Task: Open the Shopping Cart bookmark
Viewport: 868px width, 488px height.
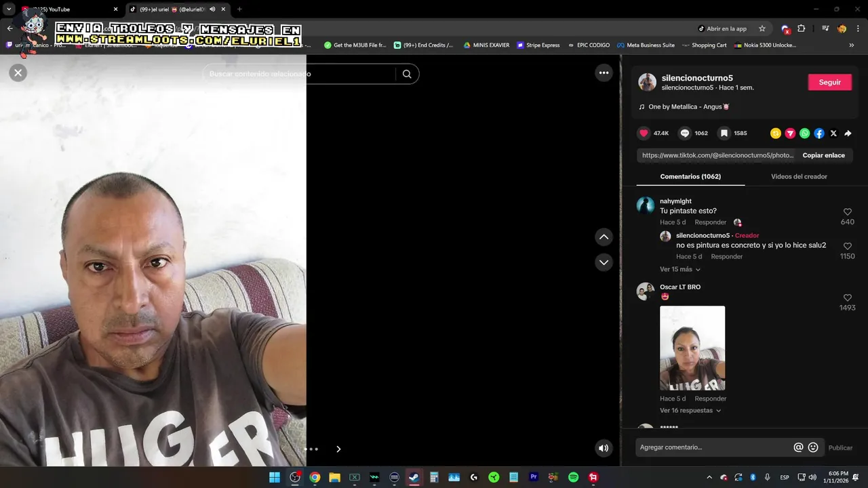Action: click(704, 45)
